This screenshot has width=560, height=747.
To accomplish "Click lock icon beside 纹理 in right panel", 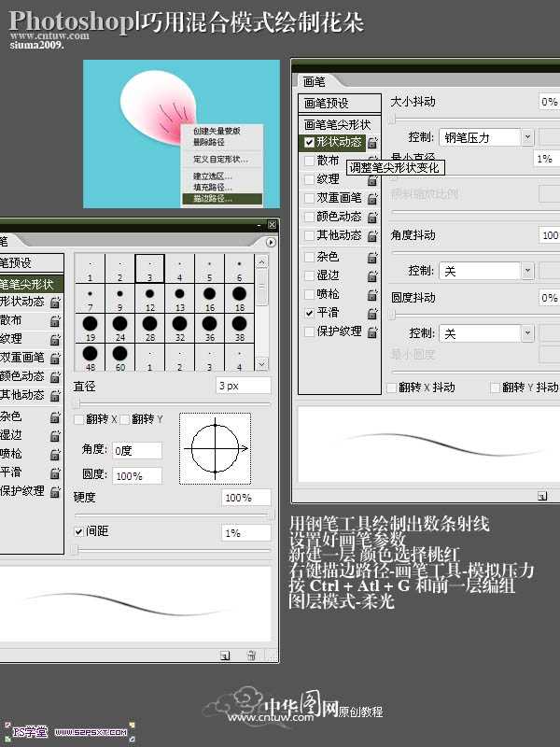I will point(372,179).
